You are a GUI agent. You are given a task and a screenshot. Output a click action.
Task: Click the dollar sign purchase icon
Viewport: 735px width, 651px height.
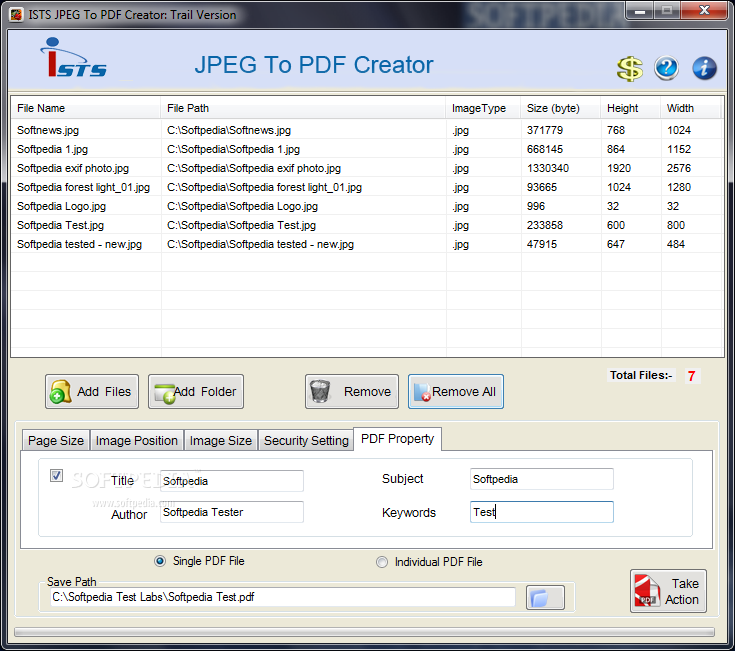click(x=630, y=69)
